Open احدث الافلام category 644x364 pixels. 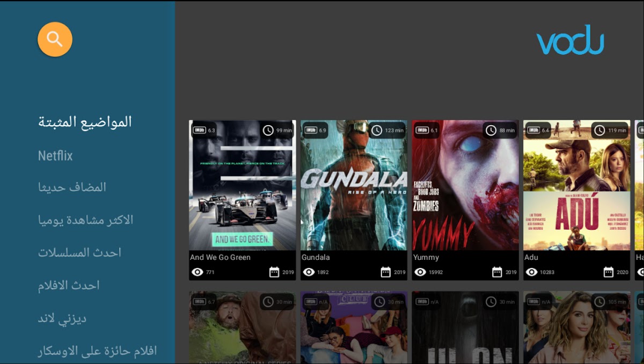coord(69,286)
